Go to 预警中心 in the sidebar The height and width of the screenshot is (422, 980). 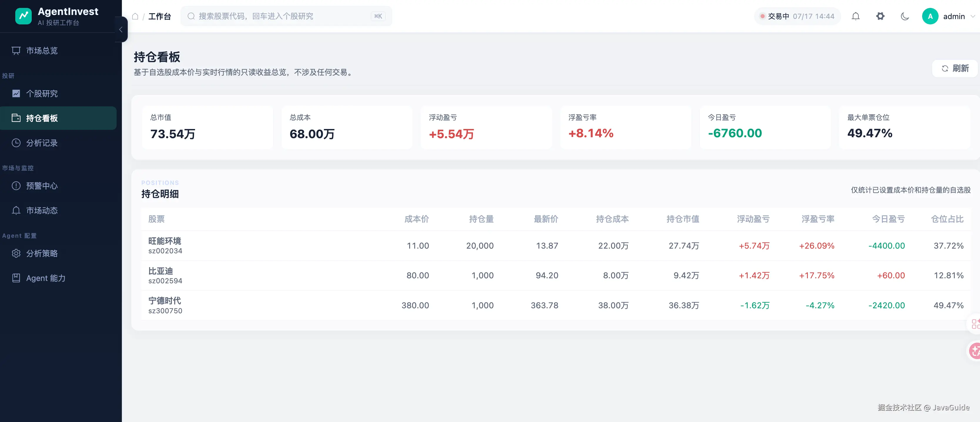click(58, 186)
